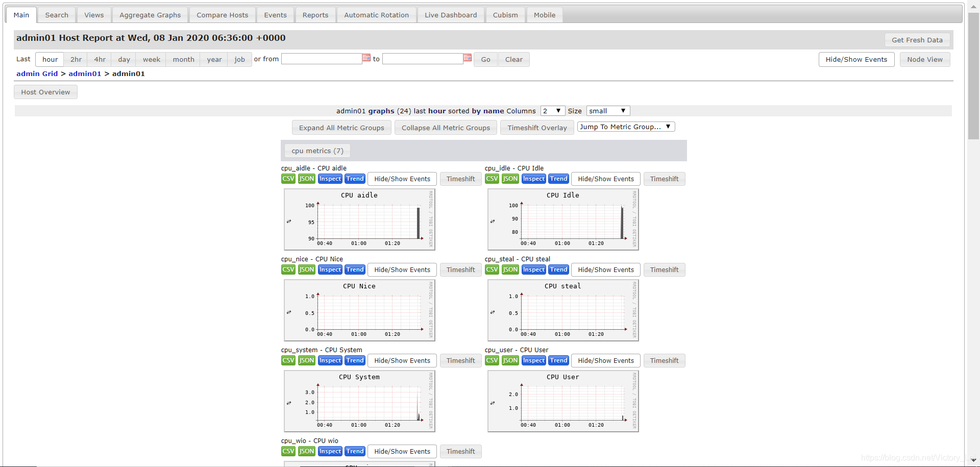Download CSV for cpu_system graph
This screenshot has height=467, width=980.
tap(288, 360)
